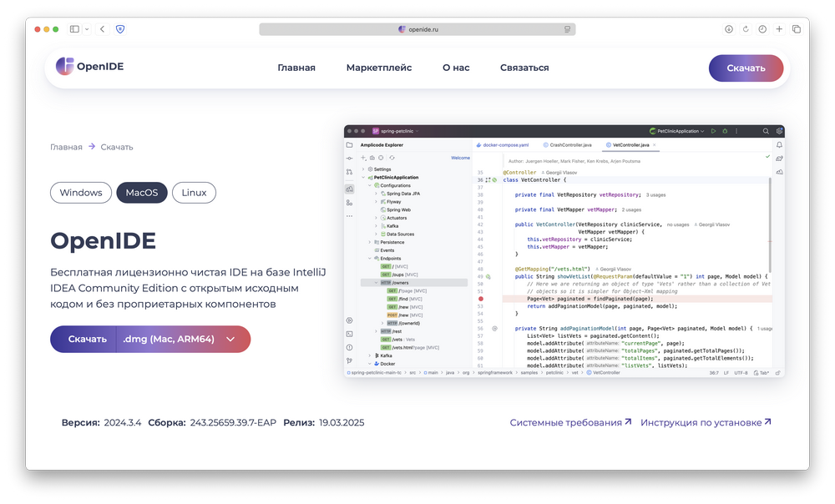Viewport: 835px width, 504px height.
Task: Click the Скачать button in header
Action: click(x=746, y=68)
